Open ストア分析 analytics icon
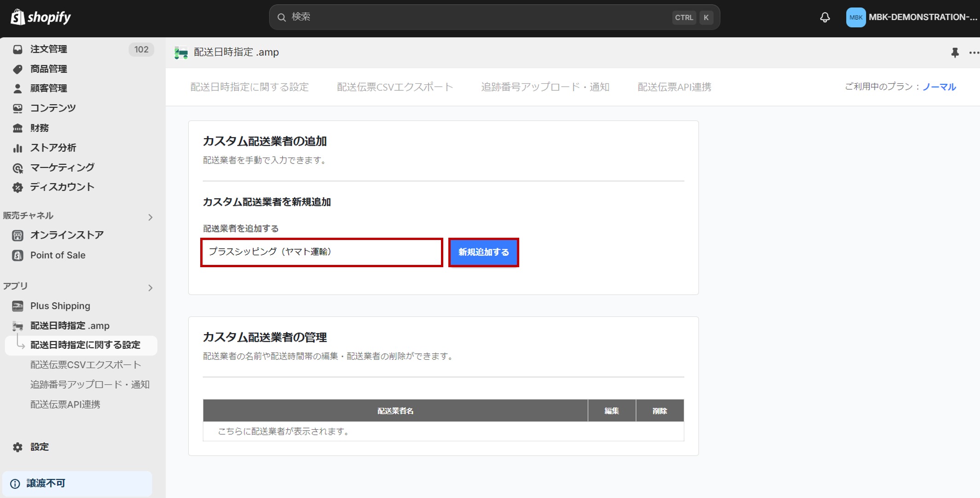 pos(17,148)
